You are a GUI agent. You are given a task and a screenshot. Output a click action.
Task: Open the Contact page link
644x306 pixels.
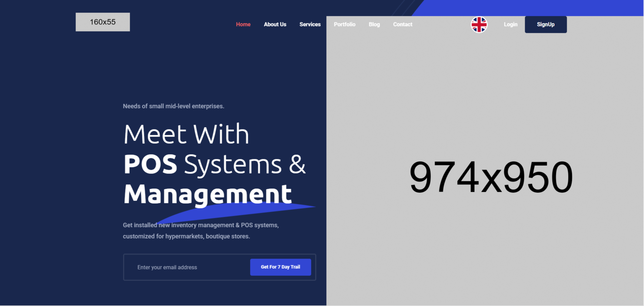[x=402, y=24]
